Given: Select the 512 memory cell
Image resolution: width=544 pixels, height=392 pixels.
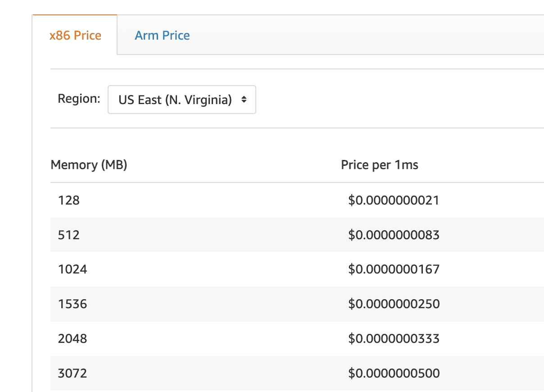Looking at the screenshot, I should 69,235.
